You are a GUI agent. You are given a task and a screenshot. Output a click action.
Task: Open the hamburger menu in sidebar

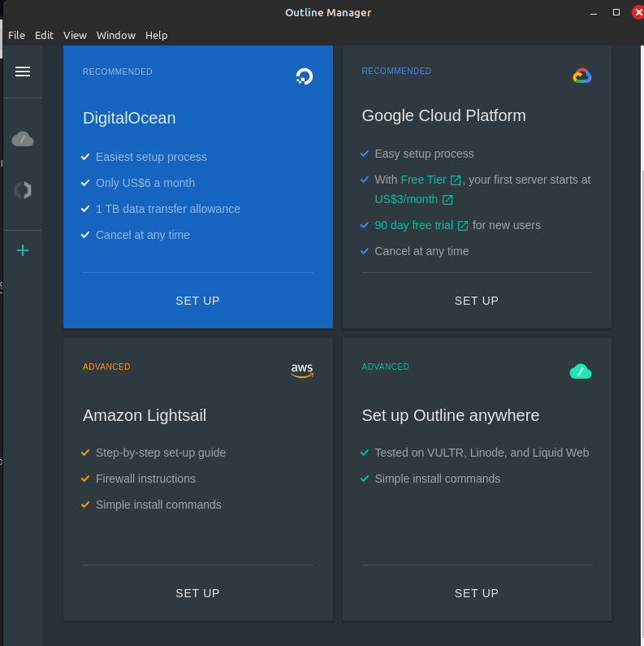click(x=23, y=72)
